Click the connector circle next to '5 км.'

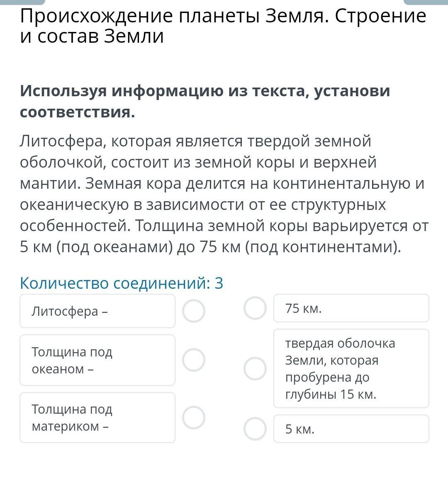click(x=255, y=429)
